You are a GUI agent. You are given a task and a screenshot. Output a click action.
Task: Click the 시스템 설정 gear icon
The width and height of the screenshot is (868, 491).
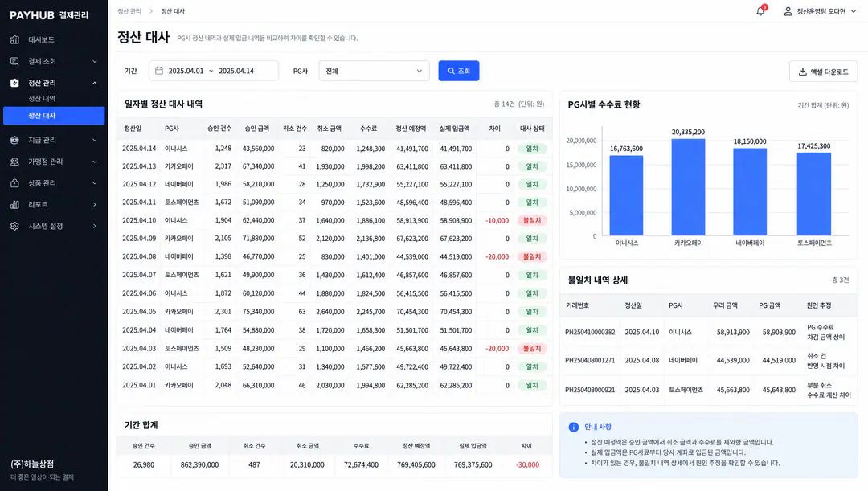15,227
